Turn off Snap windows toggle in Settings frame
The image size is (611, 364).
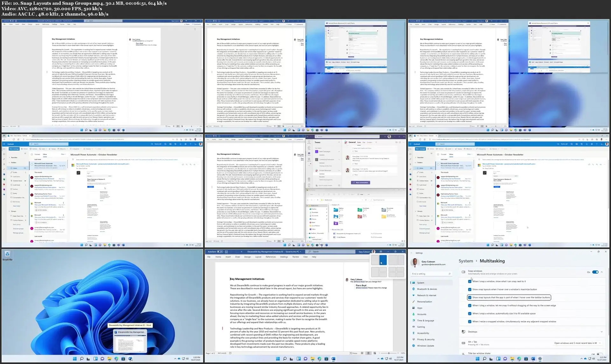[x=595, y=272]
